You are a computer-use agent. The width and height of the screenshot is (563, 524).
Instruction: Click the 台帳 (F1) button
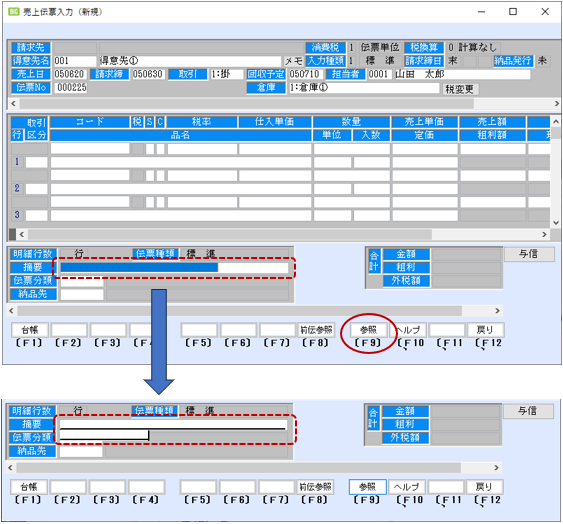[29, 330]
